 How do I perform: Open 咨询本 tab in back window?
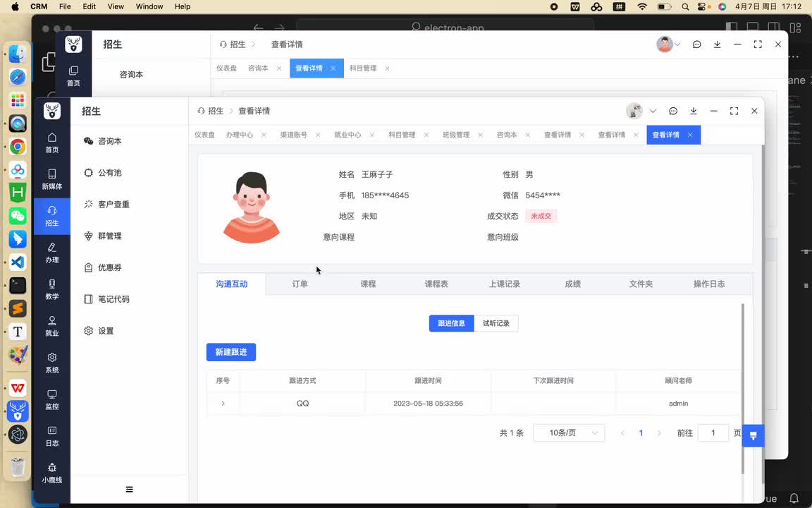click(x=258, y=68)
